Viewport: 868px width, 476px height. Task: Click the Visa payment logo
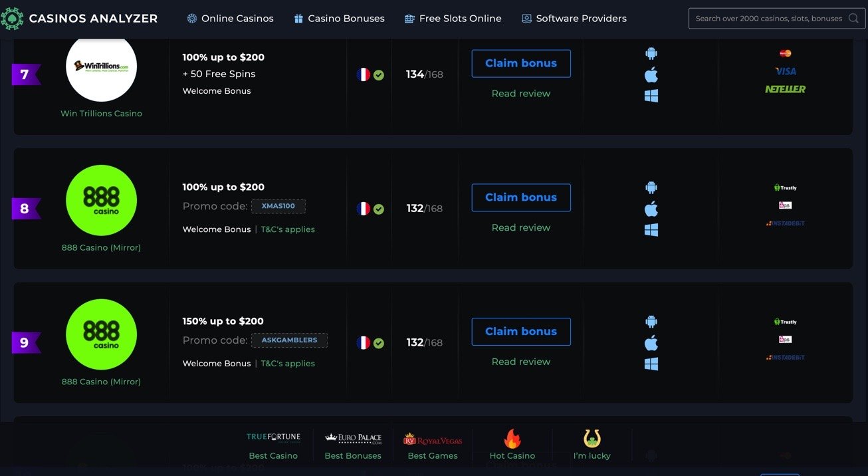point(786,71)
